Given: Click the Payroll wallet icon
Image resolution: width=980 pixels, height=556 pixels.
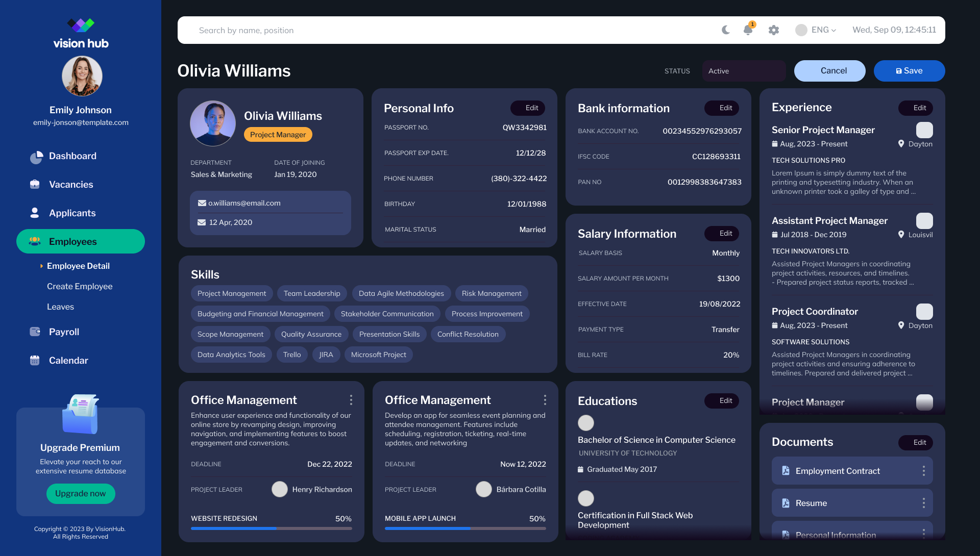Looking at the screenshot, I should tap(35, 332).
